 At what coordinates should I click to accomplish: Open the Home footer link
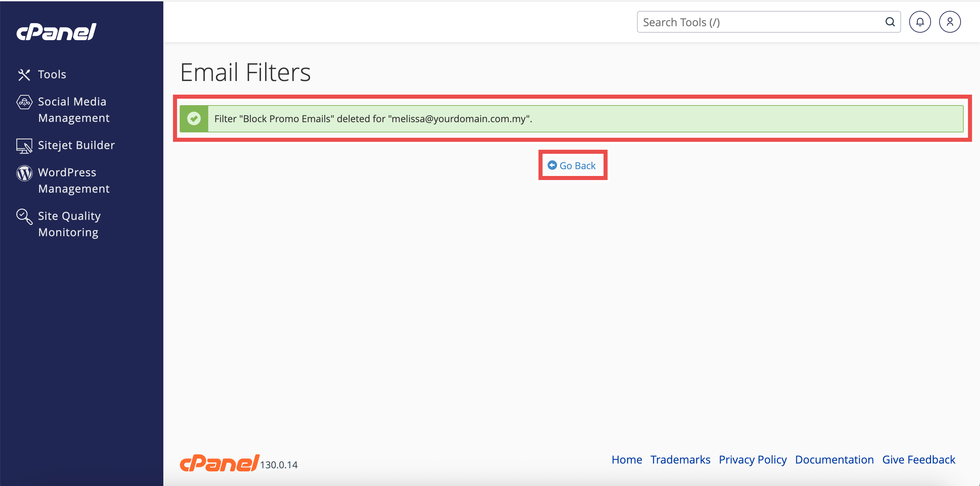(626, 460)
